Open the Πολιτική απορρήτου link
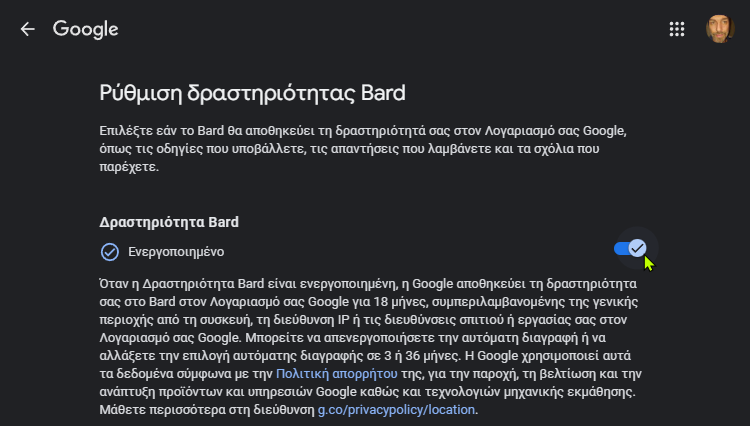Screen dimensions: 750x426 [337, 373]
